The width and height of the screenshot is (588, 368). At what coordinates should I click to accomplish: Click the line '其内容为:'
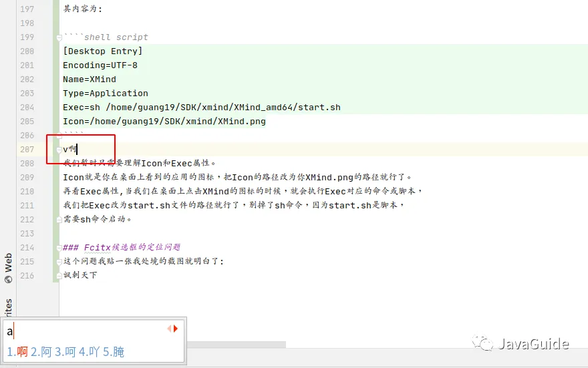pos(82,9)
